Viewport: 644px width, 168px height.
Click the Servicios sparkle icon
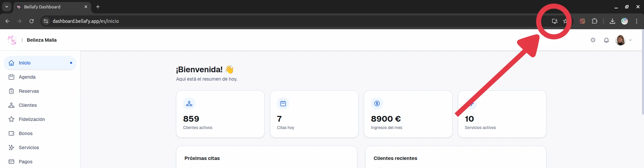[x=11, y=148]
